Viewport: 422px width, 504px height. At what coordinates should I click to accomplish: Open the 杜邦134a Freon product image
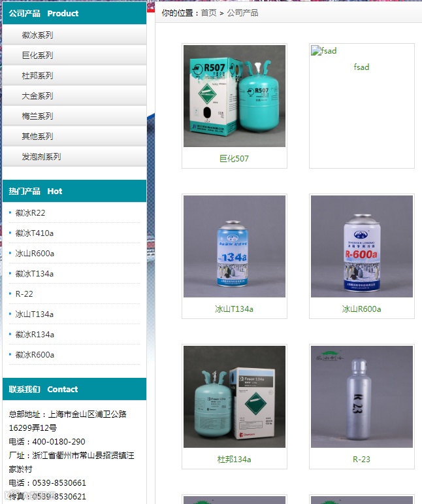click(235, 397)
